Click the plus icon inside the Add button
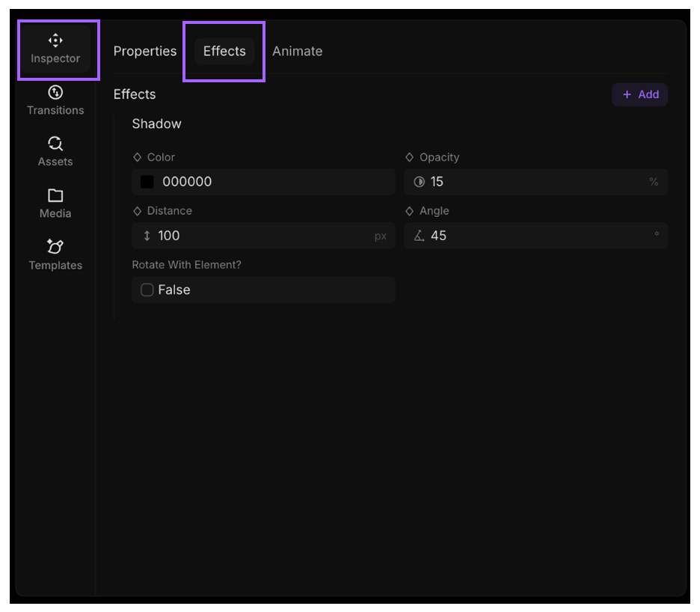 [627, 94]
